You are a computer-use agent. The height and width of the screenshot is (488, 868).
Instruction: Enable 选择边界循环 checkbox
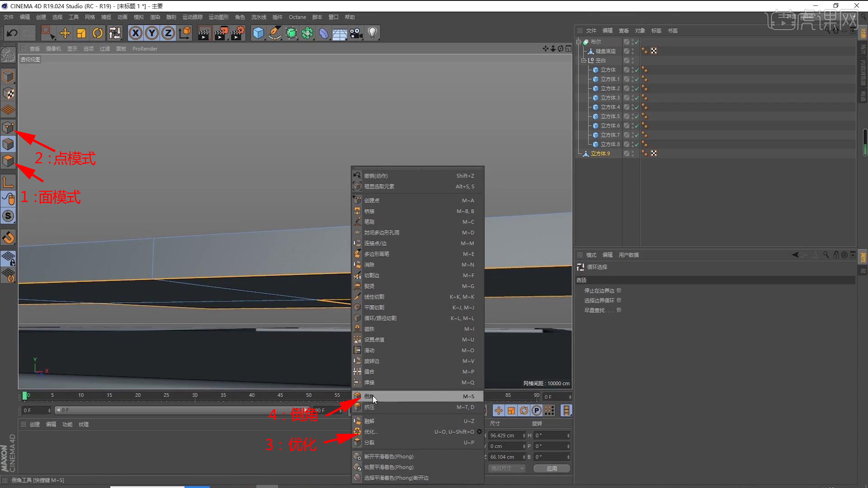coord(619,300)
